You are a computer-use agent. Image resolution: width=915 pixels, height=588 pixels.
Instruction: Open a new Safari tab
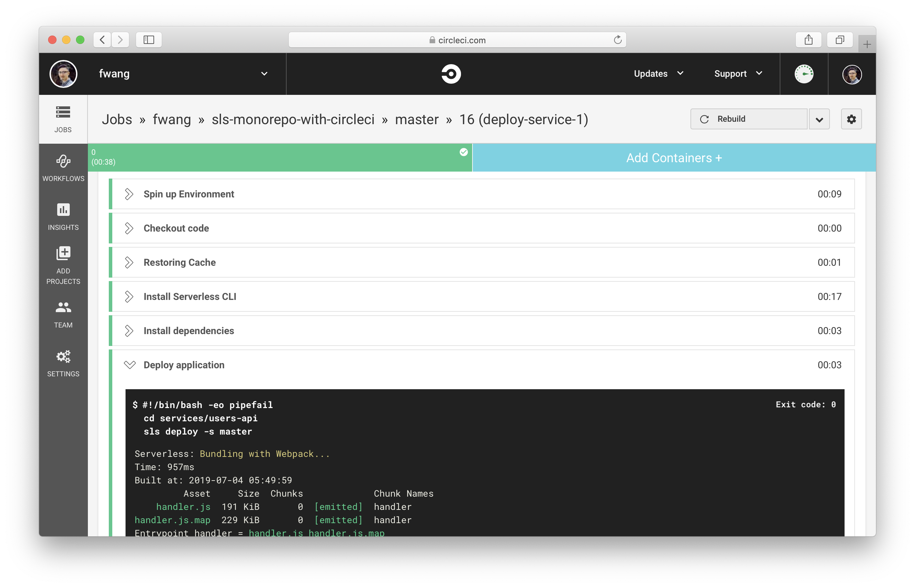coord(867,44)
